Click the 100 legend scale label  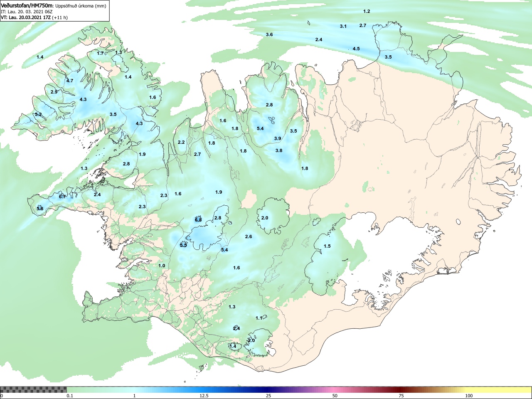point(469,396)
